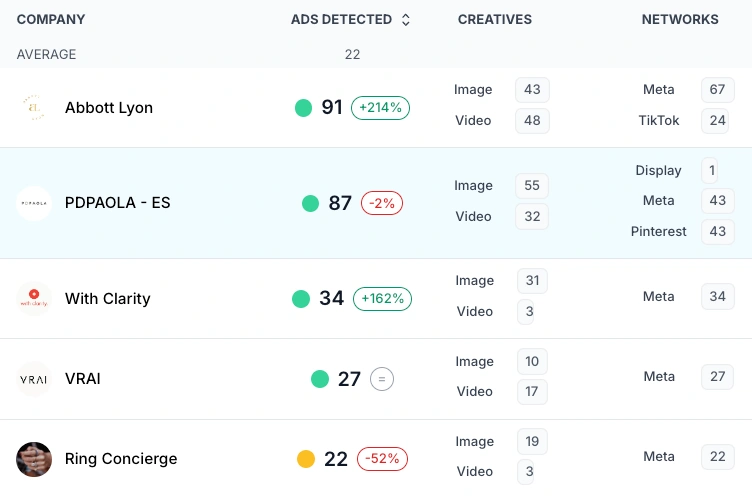Viewport: 752px width, 498px height.
Task: Click PDPAOLA Pinterest count 43
Action: pyautogui.click(x=717, y=232)
